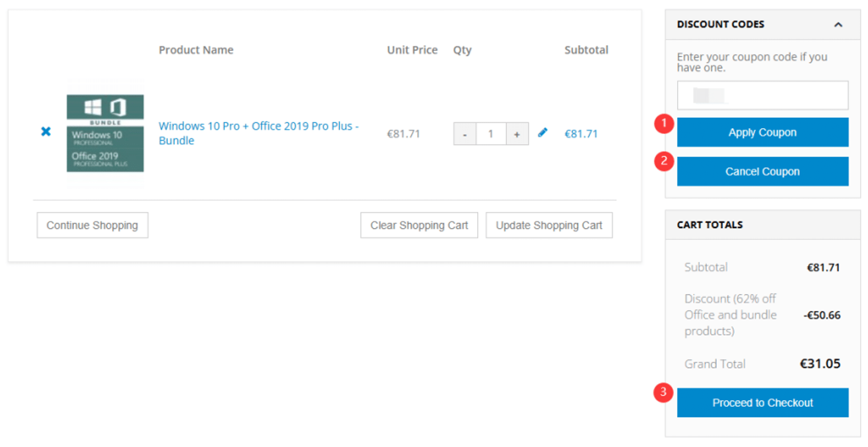Proceed to Checkout
The height and width of the screenshot is (447, 868).
[x=762, y=403]
